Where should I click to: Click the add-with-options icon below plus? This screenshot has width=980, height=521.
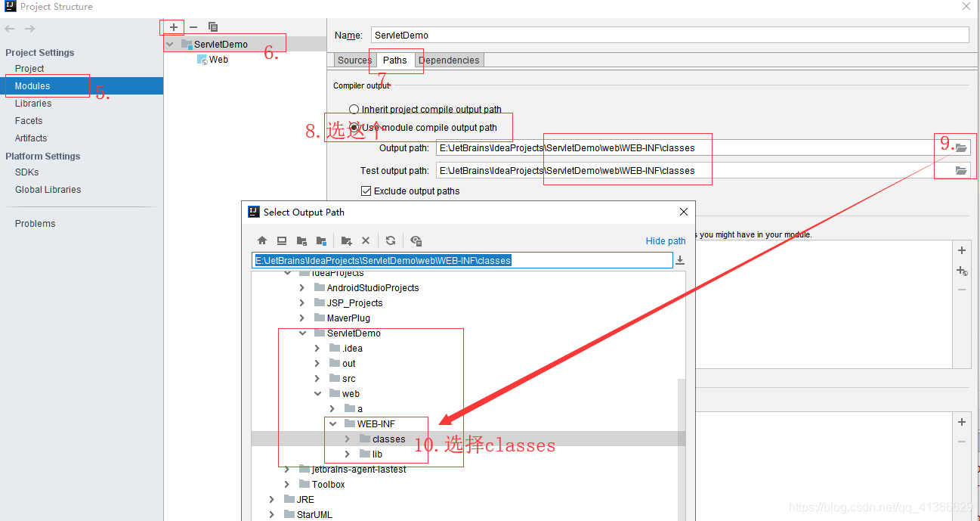coord(962,270)
